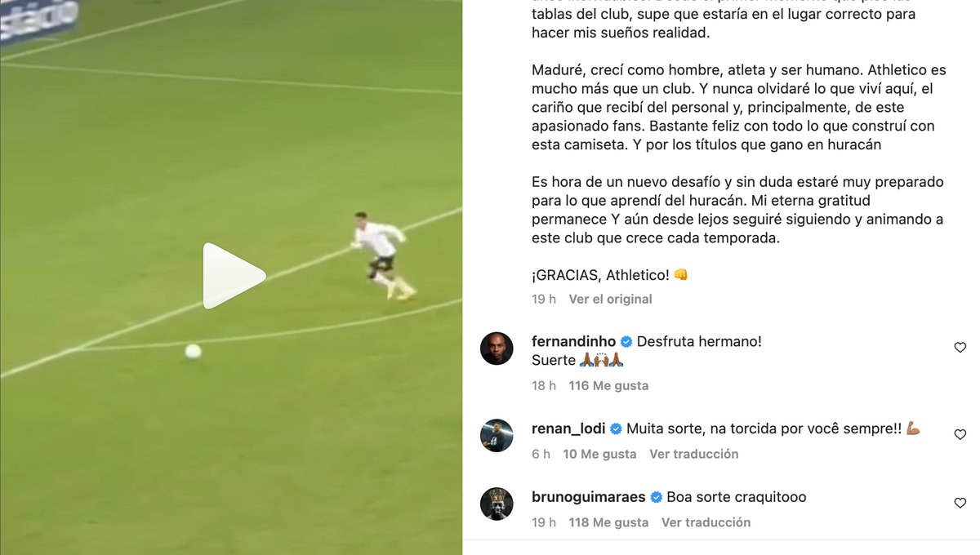Open the fernandinho username link
The image size is (980, 555).
[x=573, y=342]
